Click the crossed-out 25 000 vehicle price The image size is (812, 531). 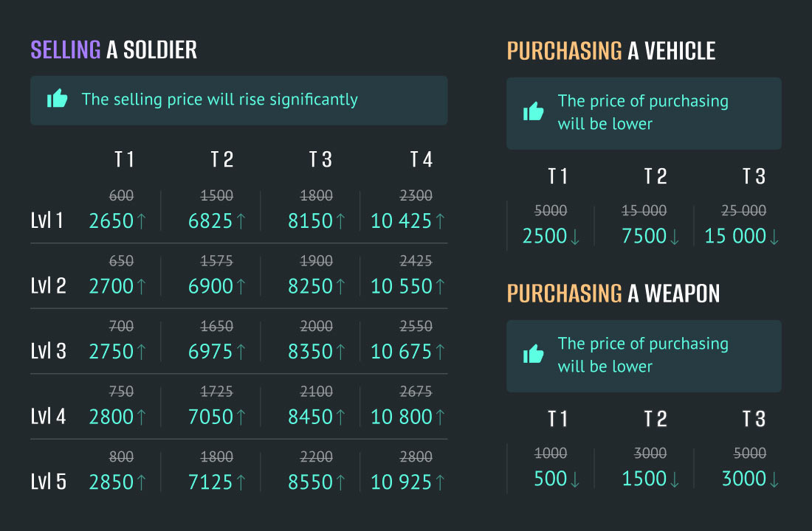(x=743, y=211)
